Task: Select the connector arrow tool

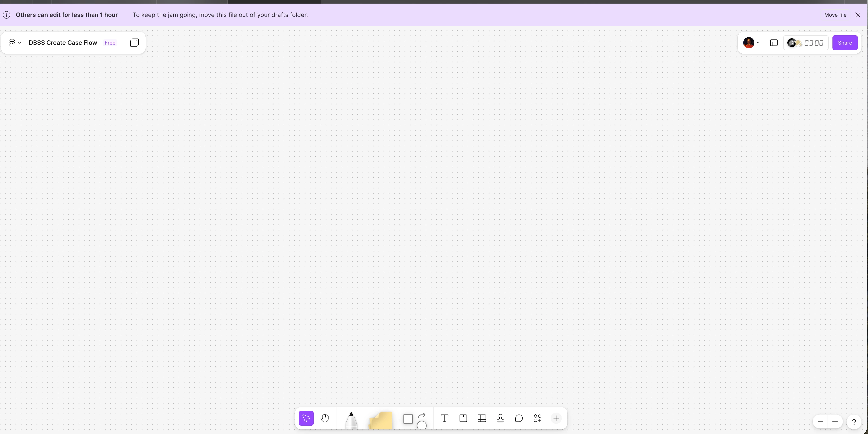Action: click(x=422, y=415)
